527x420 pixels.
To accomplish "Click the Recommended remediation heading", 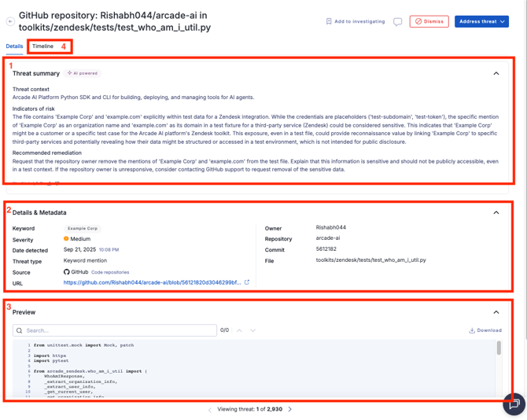I will 47,153.
